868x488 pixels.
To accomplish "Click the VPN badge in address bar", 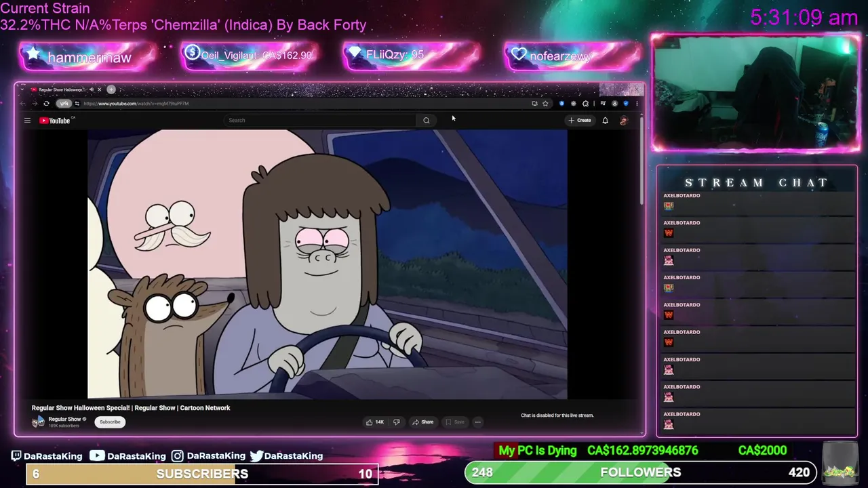I will coord(64,104).
